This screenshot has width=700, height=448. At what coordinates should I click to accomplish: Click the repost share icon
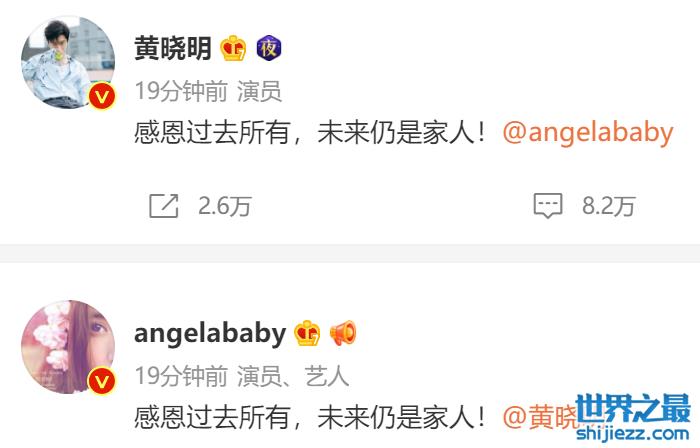click(x=163, y=206)
